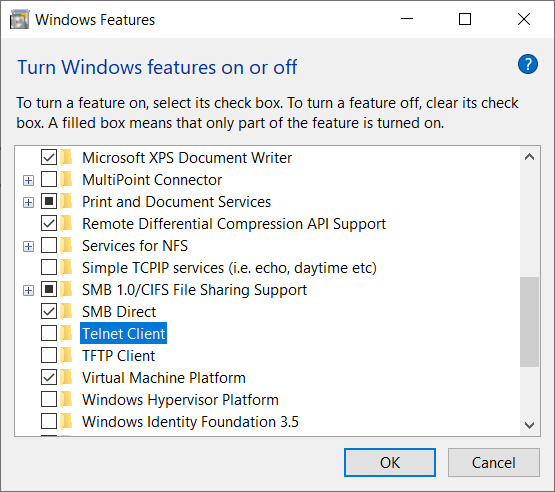Click the Windows Features title bar icon
This screenshot has height=492, width=555.
coord(19,19)
